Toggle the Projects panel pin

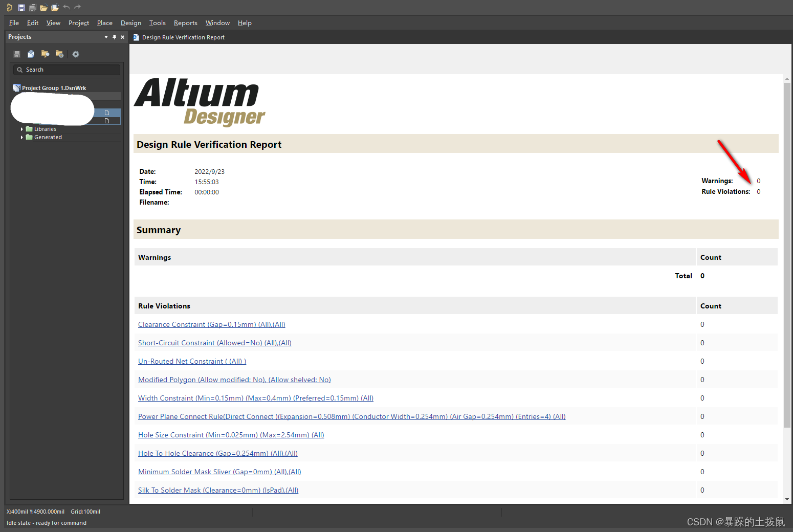tap(114, 37)
